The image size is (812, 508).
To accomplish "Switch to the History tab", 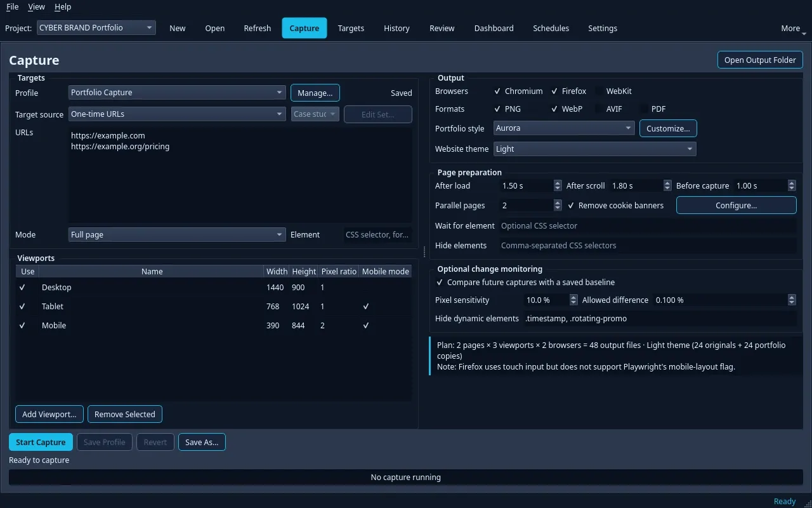I will point(396,28).
